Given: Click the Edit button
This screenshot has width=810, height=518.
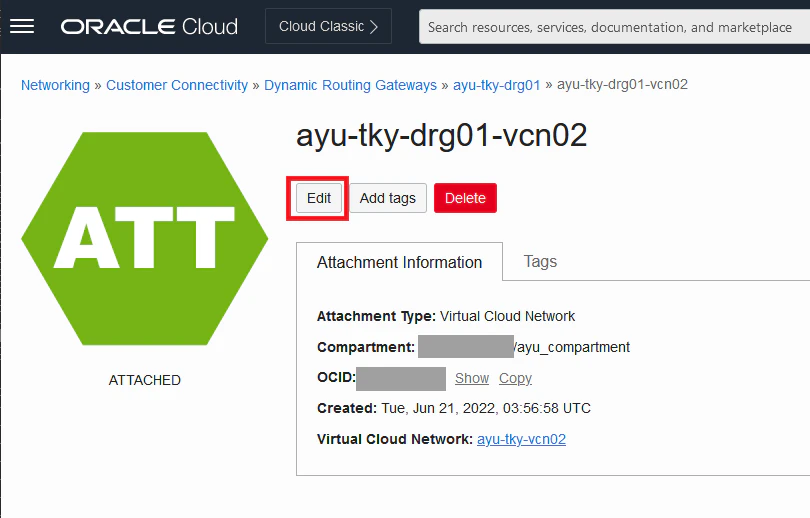Looking at the screenshot, I should (319, 198).
